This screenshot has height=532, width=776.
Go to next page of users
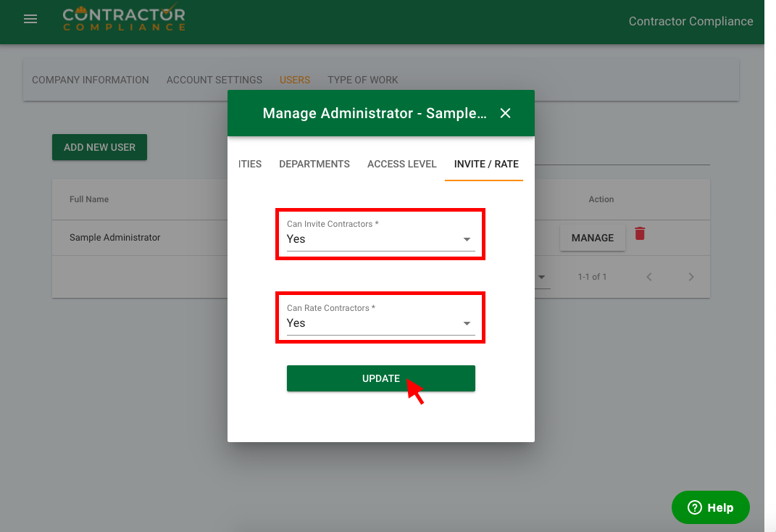[x=691, y=277]
